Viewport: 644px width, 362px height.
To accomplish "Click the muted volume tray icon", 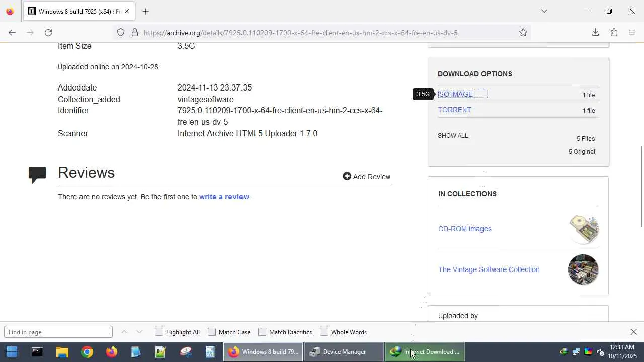I will click(600, 352).
